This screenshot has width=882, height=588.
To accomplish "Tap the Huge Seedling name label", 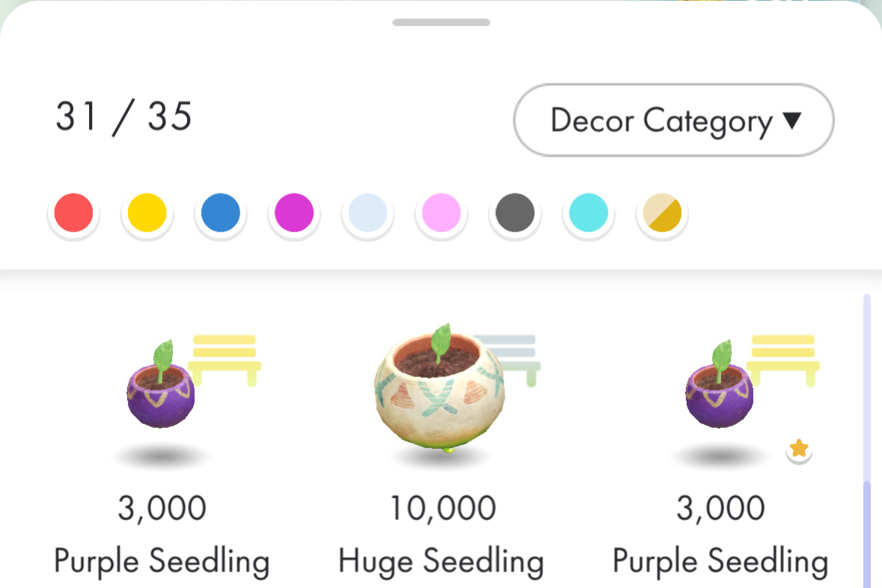I will click(441, 561).
